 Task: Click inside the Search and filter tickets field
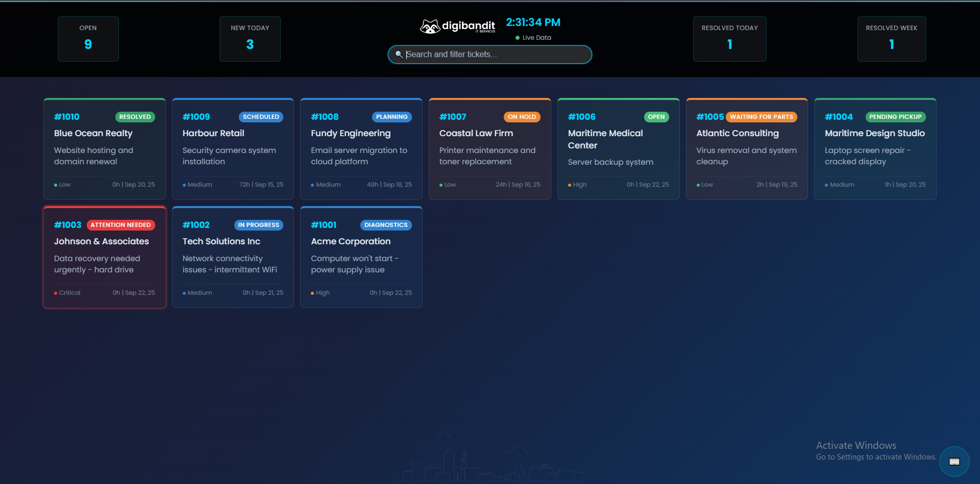[x=495, y=55]
